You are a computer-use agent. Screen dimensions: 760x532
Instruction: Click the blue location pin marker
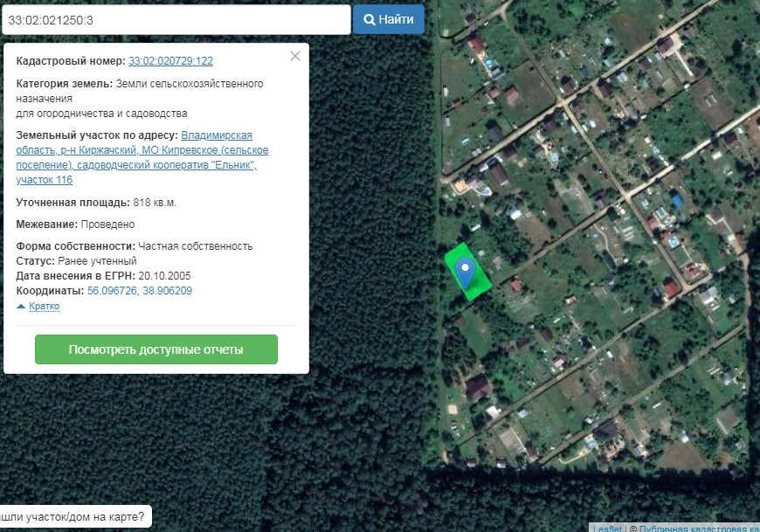(466, 273)
